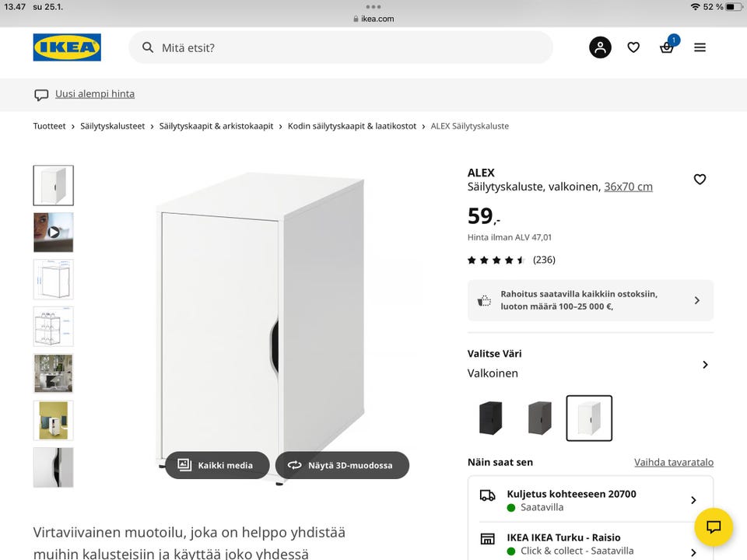Select the white color variant swatch

coord(589,418)
